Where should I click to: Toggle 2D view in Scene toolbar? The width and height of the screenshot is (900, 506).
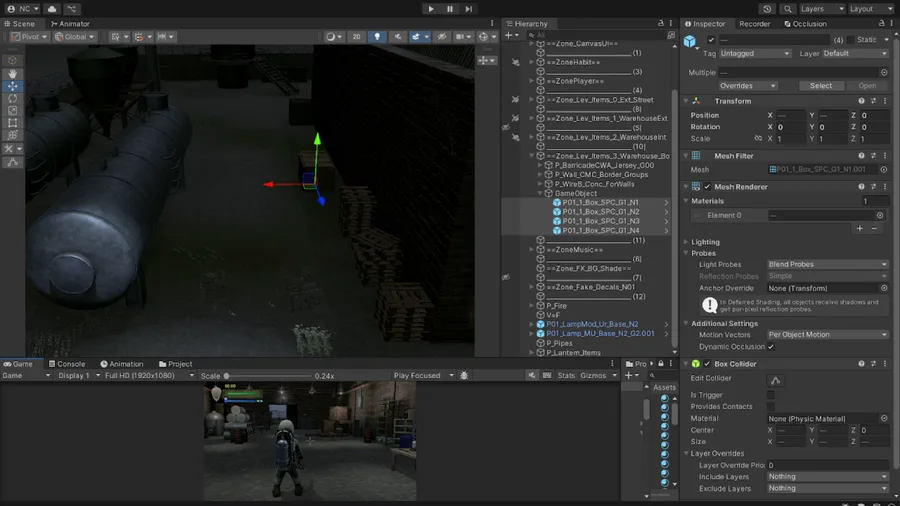(356, 37)
